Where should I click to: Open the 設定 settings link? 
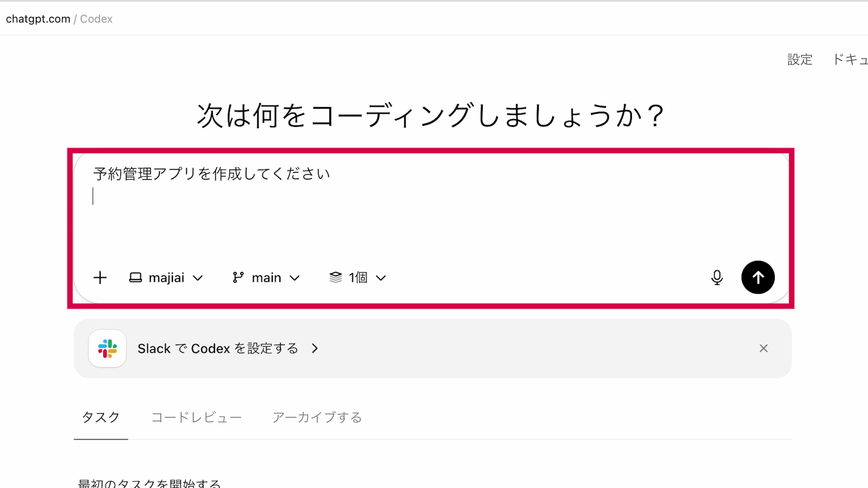point(800,60)
